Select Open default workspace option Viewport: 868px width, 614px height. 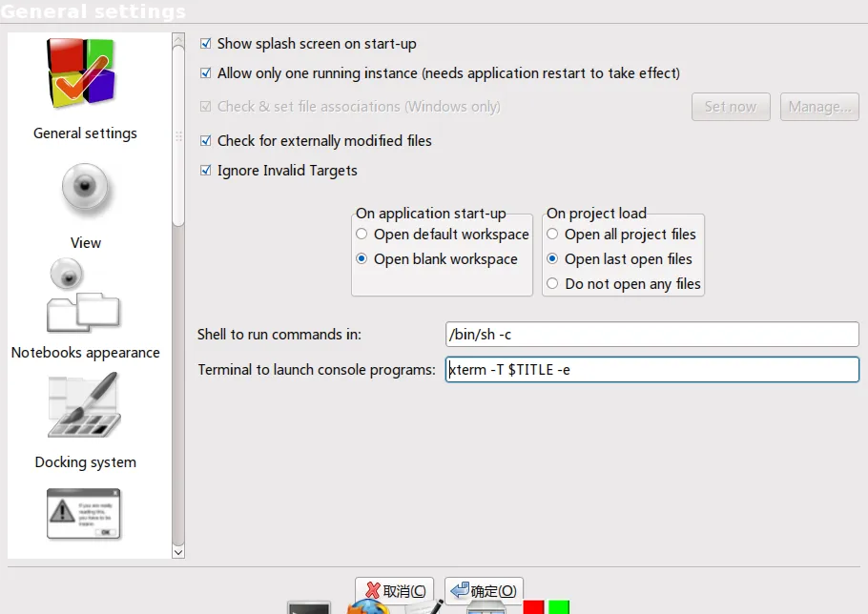(x=362, y=234)
